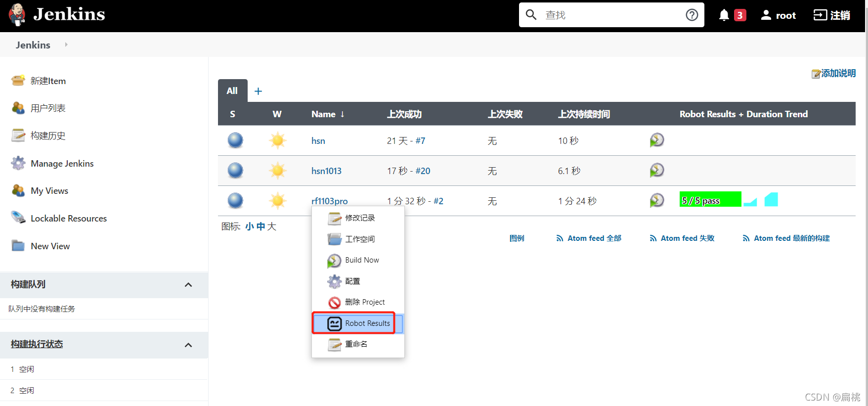Expand the Jenkins breadcrumb arrow
This screenshot has height=406, width=868.
(66, 45)
